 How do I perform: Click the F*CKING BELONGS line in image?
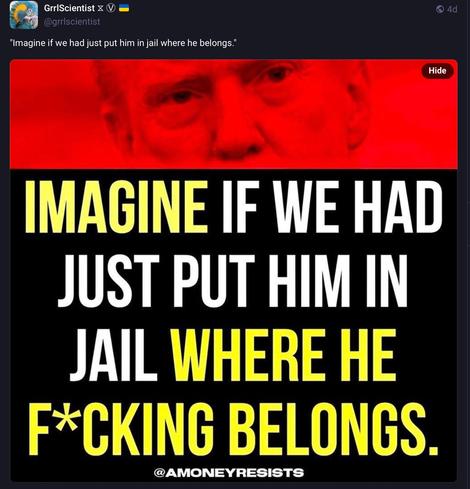coord(233,429)
